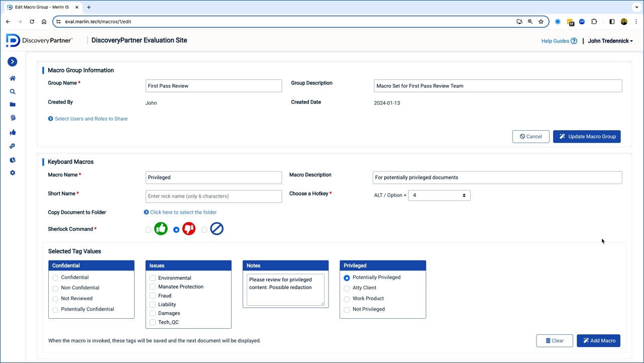The image size is (644, 363).
Task: Open the folder icon in sidebar
Action: [13, 105]
